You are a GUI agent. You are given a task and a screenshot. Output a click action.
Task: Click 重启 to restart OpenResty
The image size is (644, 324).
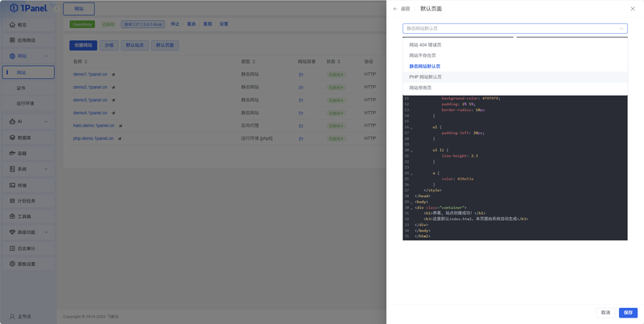tap(192, 24)
